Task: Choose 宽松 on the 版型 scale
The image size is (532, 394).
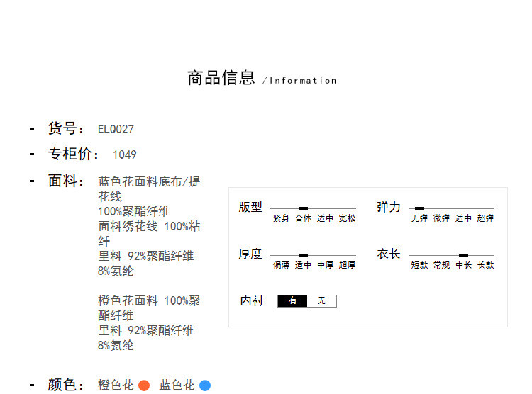Action: (x=347, y=219)
